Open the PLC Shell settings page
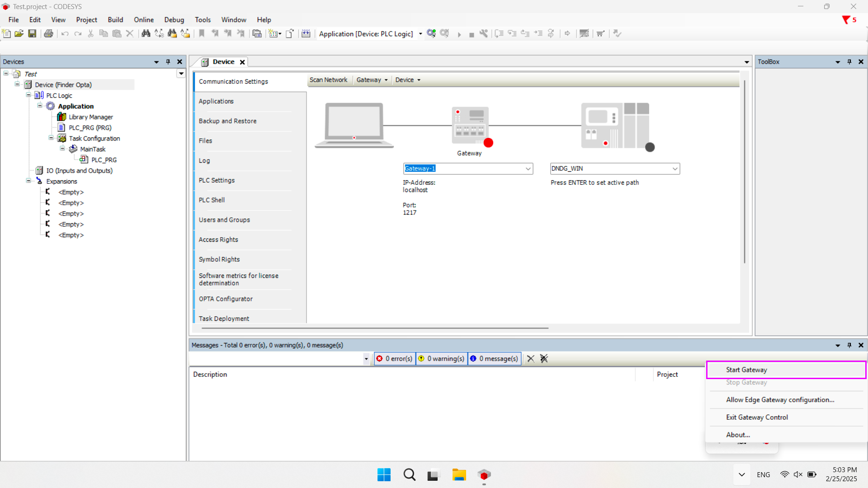 (212, 200)
